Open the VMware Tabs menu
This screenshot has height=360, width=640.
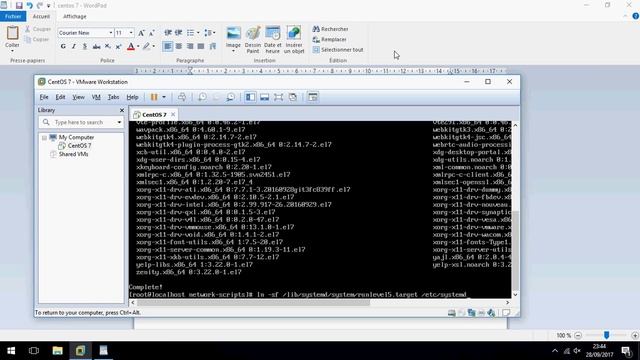[113, 97]
